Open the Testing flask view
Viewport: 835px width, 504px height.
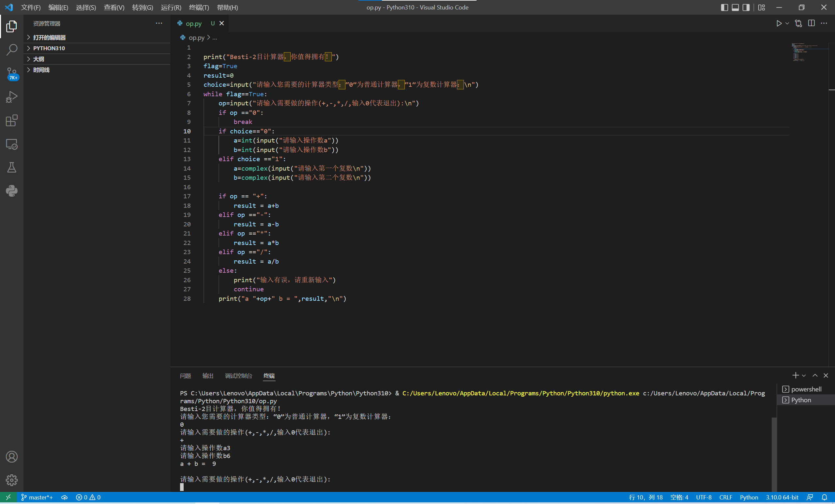[11, 167]
